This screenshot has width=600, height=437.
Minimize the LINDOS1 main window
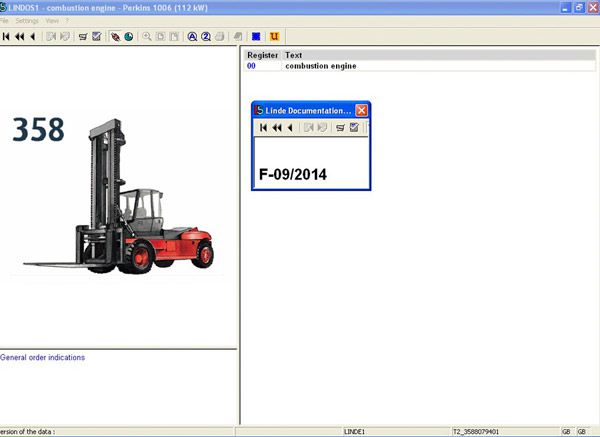pos(566,8)
